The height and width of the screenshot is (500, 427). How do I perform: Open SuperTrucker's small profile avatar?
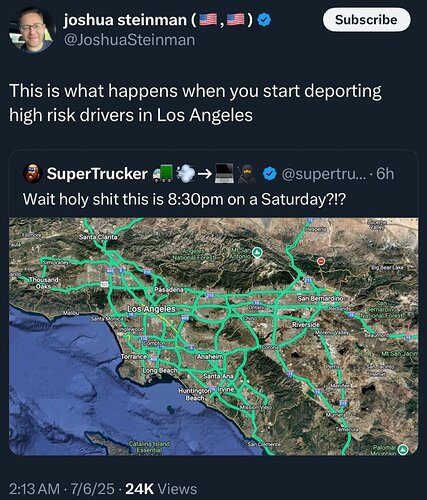[32, 173]
